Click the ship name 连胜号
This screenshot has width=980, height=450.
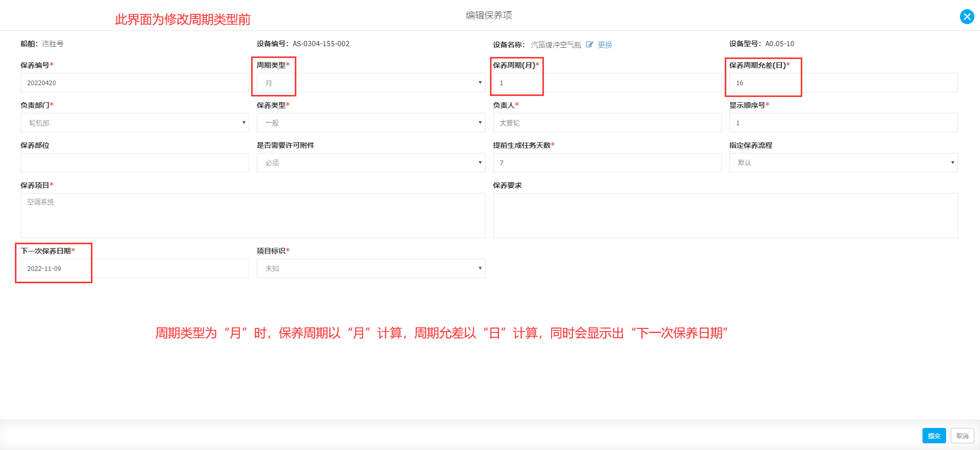pyautogui.click(x=53, y=44)
